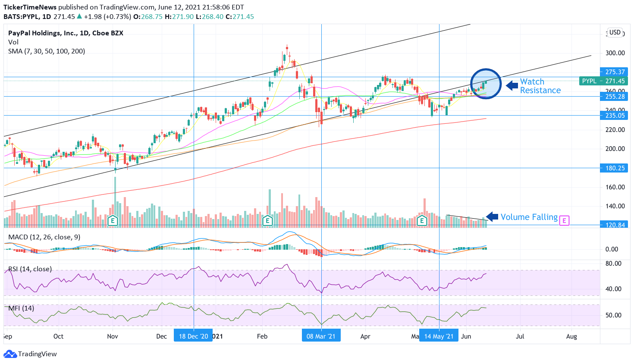Screen dimensions: 634x364
Task: Click the 235.05 price level label
Action: [614, 116]
